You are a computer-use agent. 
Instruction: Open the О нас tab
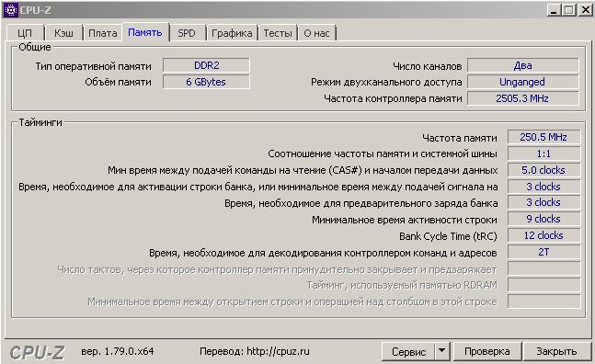[x=316, y=33]
